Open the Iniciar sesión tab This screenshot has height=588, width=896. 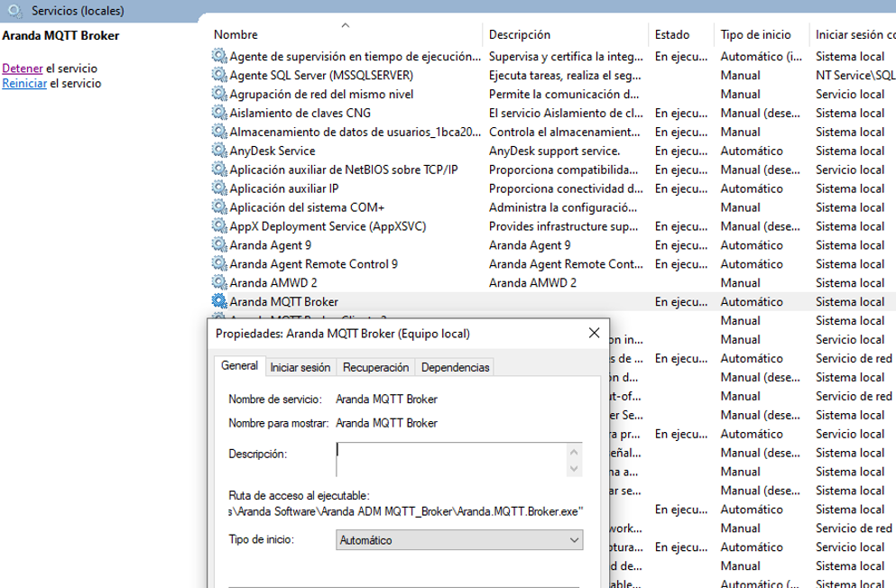[x=300, y=368]
